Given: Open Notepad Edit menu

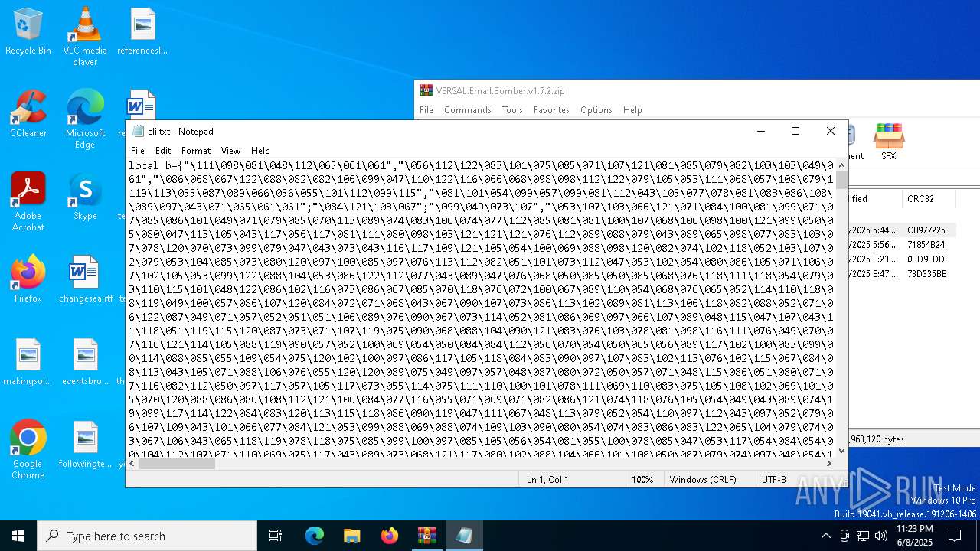Looking at the screenshot, I should click(x=163, y=151).
